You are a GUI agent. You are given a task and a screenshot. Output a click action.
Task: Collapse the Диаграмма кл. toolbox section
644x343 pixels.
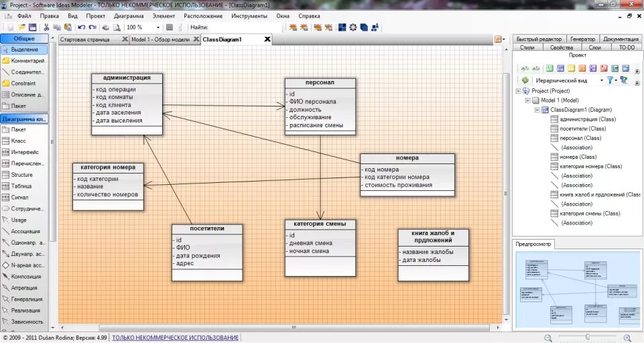pyautogui.click(x=24, y=119)
